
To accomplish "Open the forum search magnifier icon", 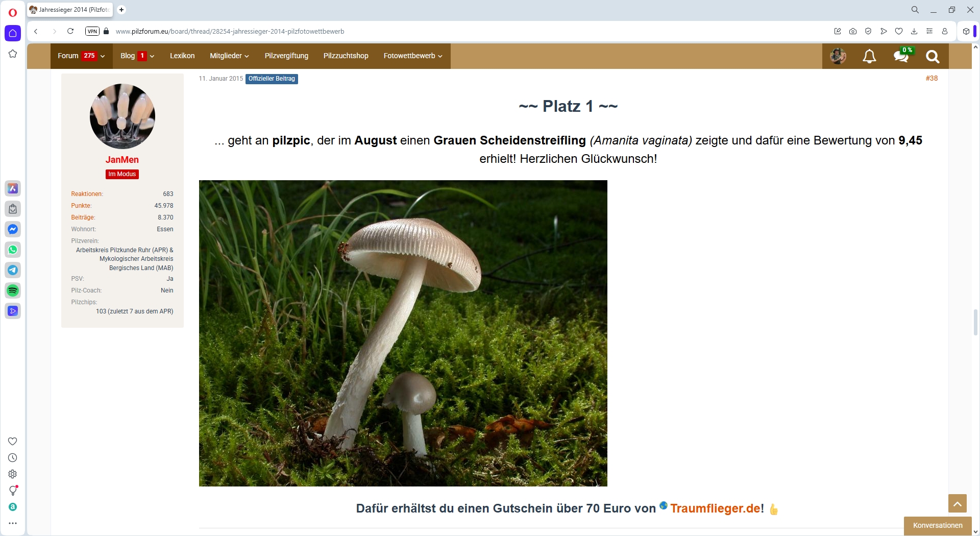I will [933, 56].
